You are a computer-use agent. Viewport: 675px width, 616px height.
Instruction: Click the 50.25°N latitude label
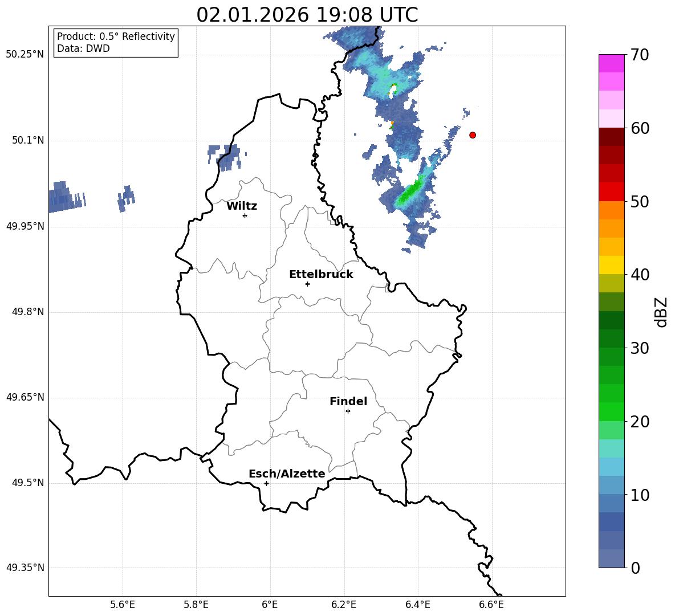(x=25, y=55)
